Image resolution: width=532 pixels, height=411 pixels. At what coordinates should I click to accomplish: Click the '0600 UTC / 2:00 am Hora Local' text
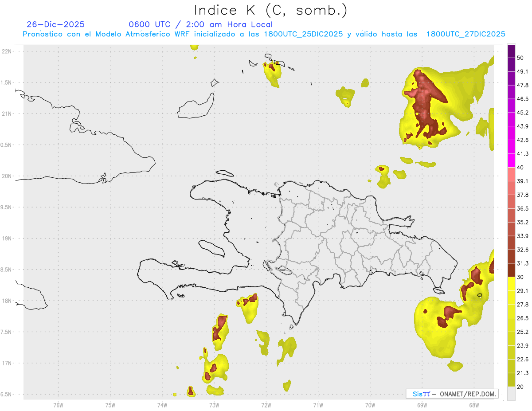click(200, 24)
